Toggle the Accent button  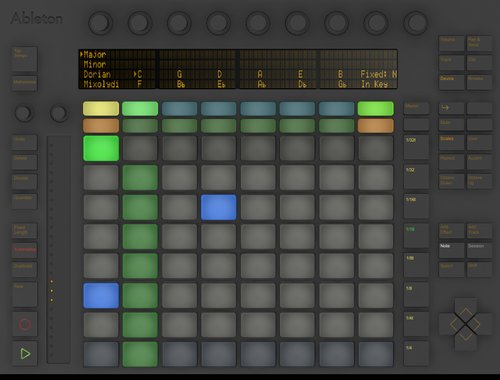(x=479, y=162)
